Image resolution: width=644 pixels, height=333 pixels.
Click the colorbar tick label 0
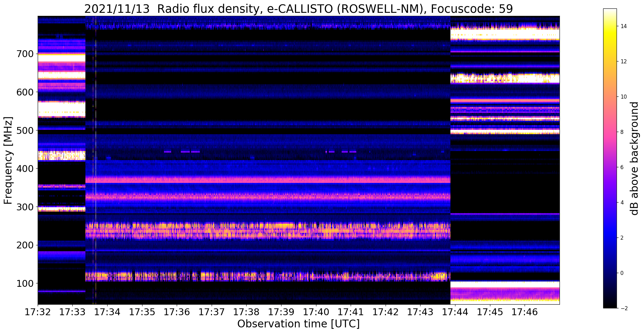622,273
